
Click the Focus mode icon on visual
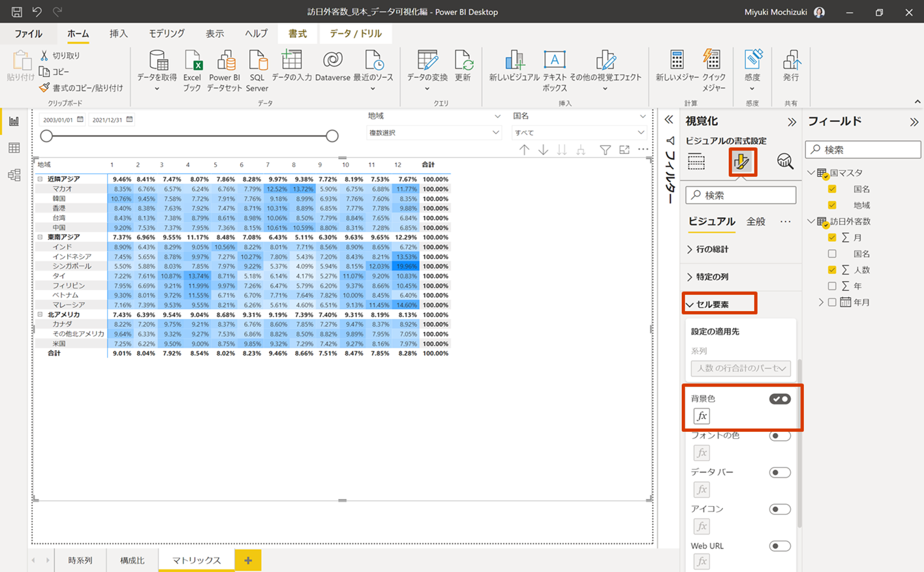point(624,150)
